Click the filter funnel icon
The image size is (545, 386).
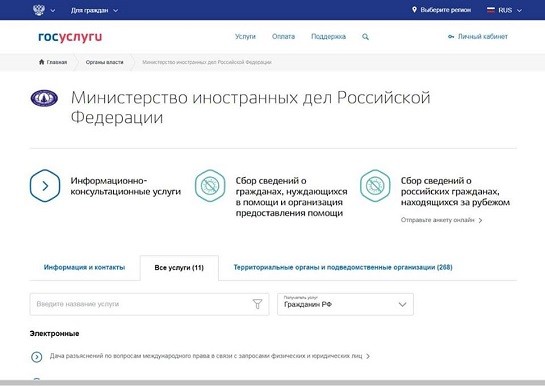257,304
